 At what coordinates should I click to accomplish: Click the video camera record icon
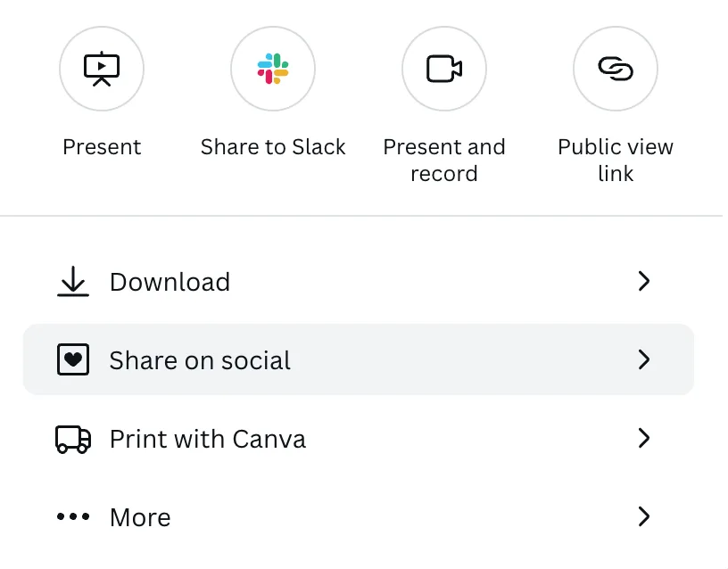tap(444, 69)
